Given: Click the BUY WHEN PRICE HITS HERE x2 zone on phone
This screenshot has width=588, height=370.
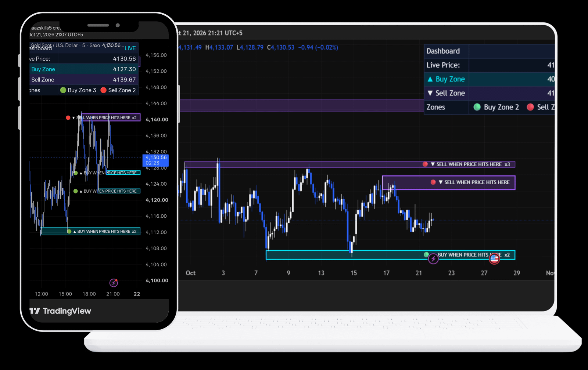Looking at the screenshot, I should click(90, 232).
